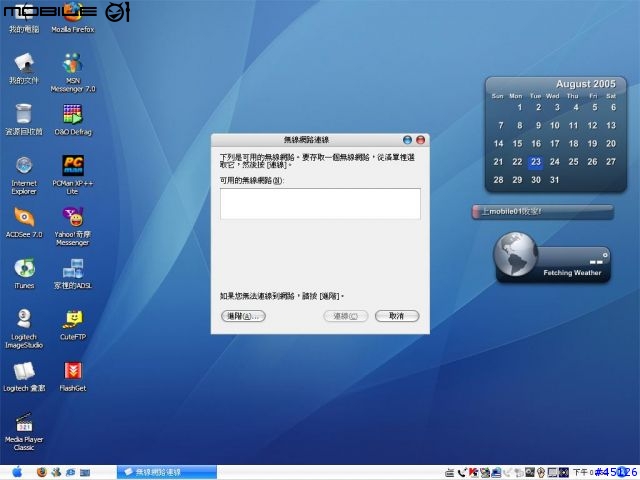This screenshot has width=640, height=480.
Task: Open the 家裡的ADSL connection icon
Action: click(x=73, y=273)
